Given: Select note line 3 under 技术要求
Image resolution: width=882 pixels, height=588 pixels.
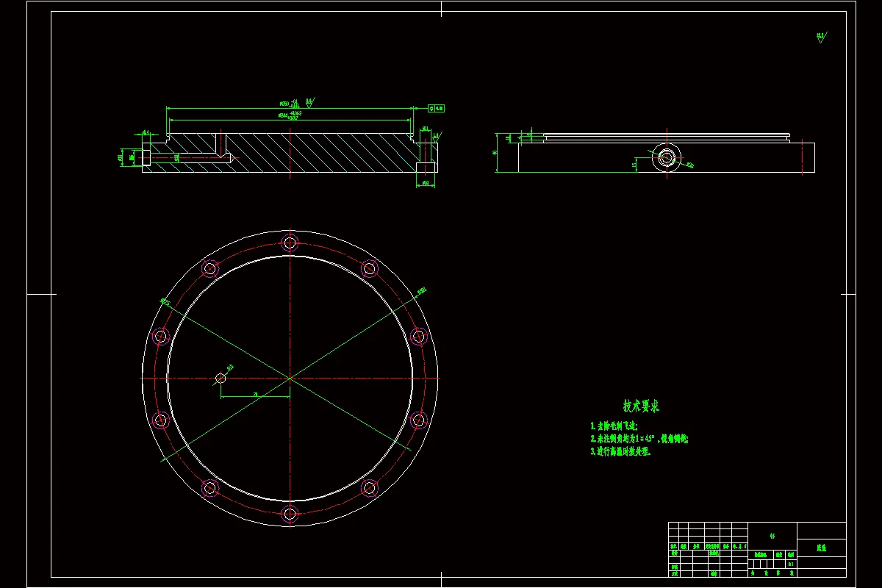Looking at the screenshot, I should 620,452.
